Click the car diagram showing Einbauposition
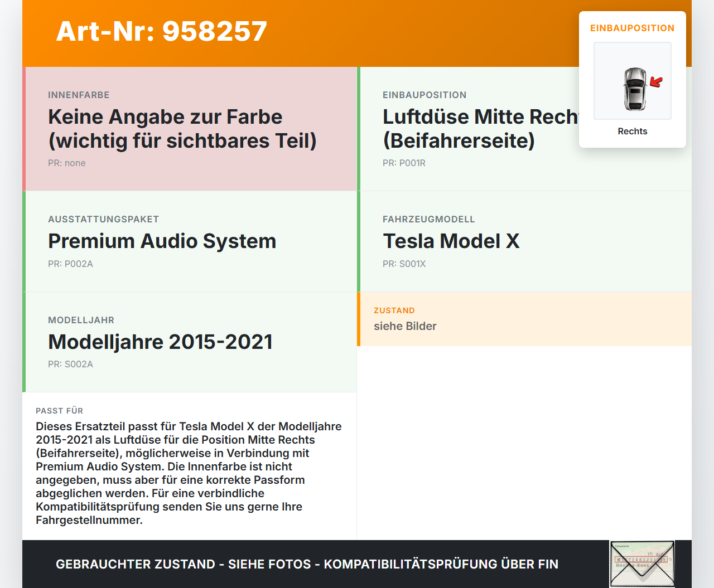This screenshot has height=588, width=714. pyautogui.click(x=632, y=81)
